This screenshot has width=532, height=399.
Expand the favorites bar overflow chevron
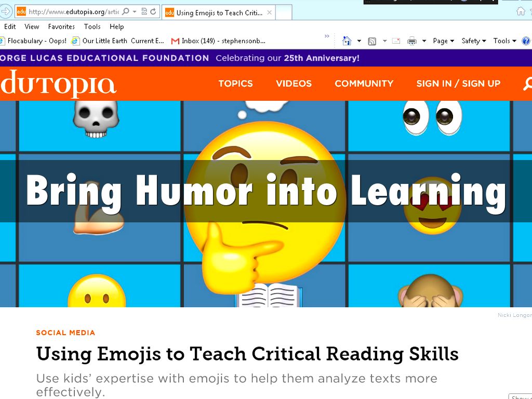click(327, 36)
